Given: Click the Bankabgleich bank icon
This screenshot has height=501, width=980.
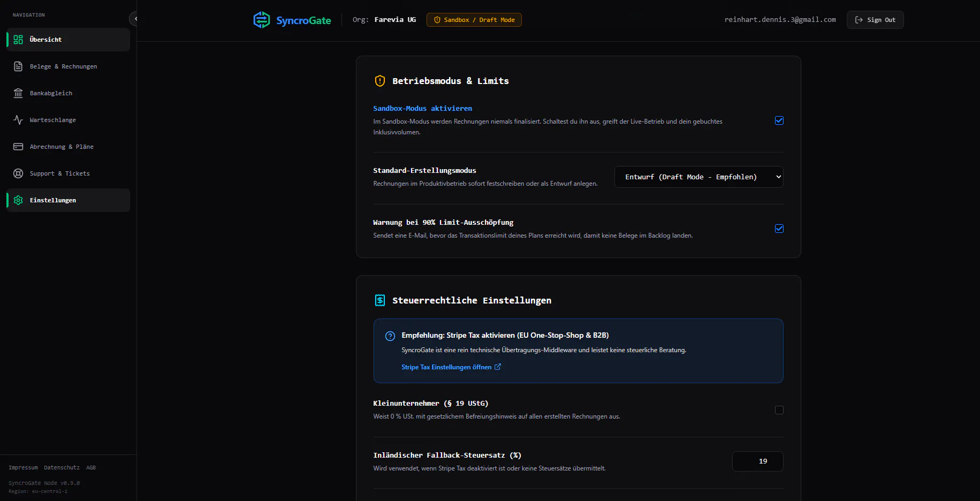Looking at the screenshot, I should click(x=18, y=93).
